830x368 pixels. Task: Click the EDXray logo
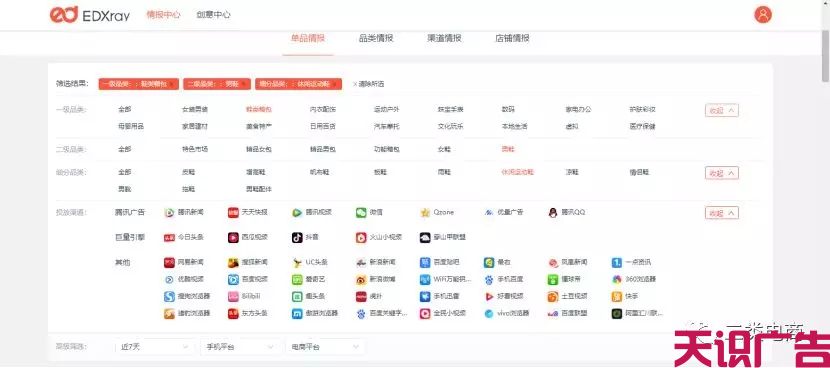click(90, 15)
